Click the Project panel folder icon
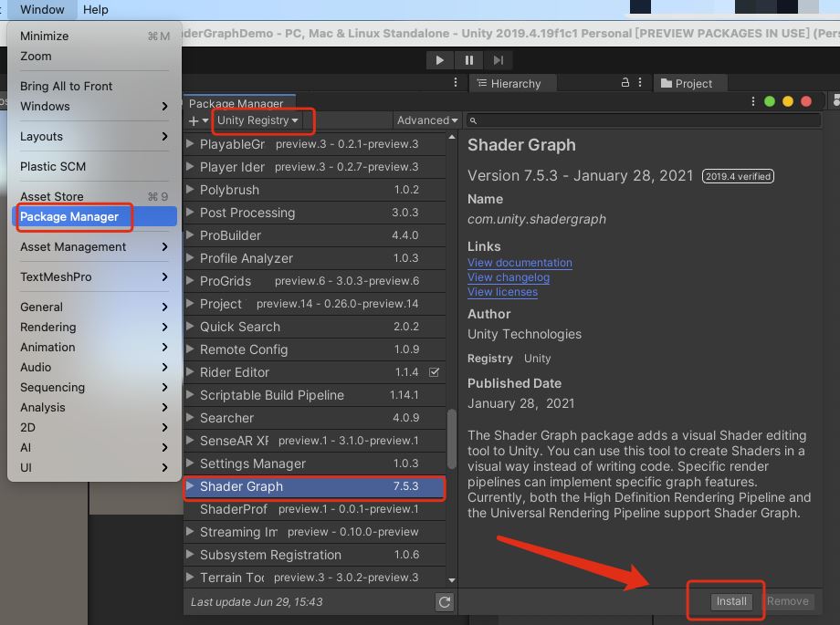 (x=664, y=83)
